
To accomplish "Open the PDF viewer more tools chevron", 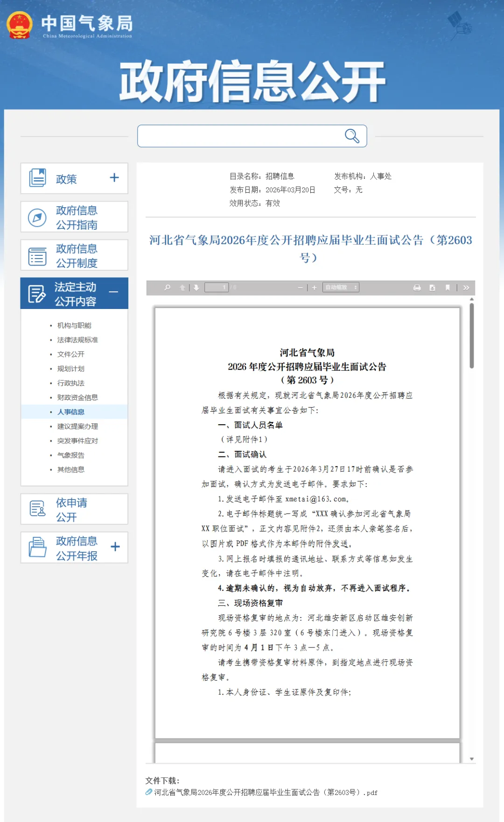I will 466,288.
